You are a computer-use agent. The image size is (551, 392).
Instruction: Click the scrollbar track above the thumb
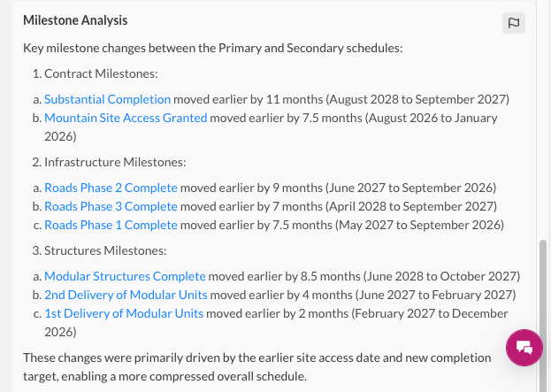point(543,119)
